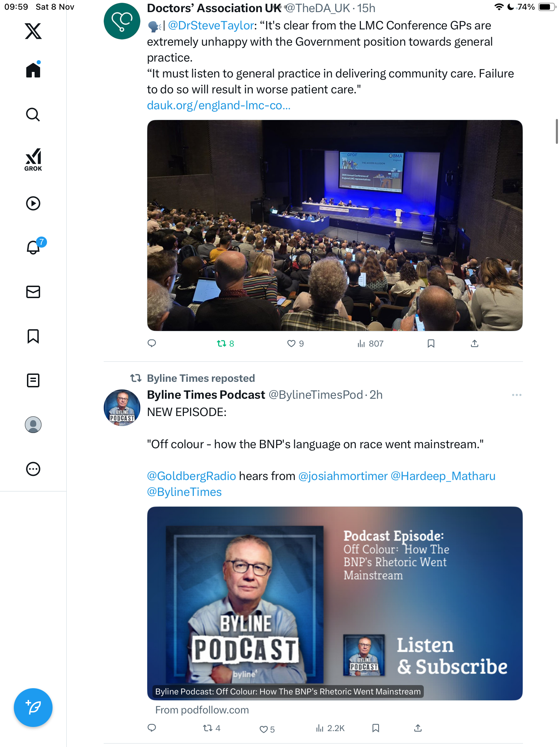
Task: Tap compose new post button
Action: 33,708
